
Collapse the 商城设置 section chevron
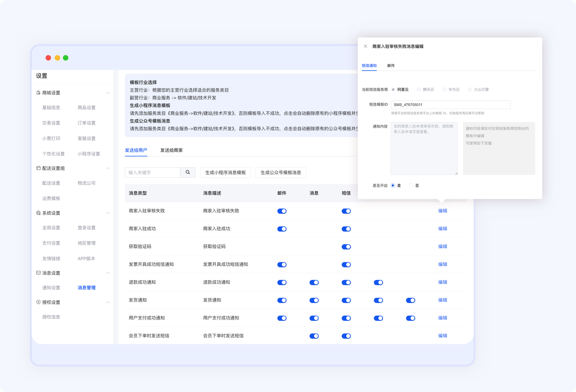coord(108,93)
